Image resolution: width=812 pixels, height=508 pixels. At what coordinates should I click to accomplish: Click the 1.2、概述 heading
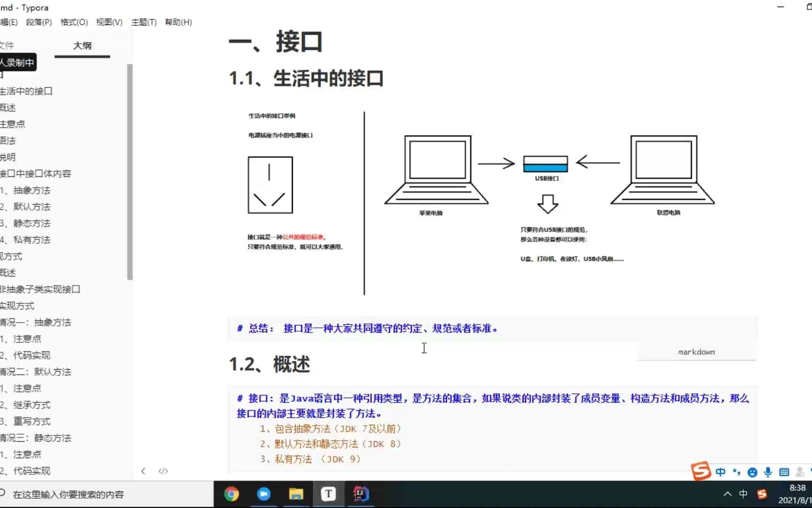pos(269,365)
